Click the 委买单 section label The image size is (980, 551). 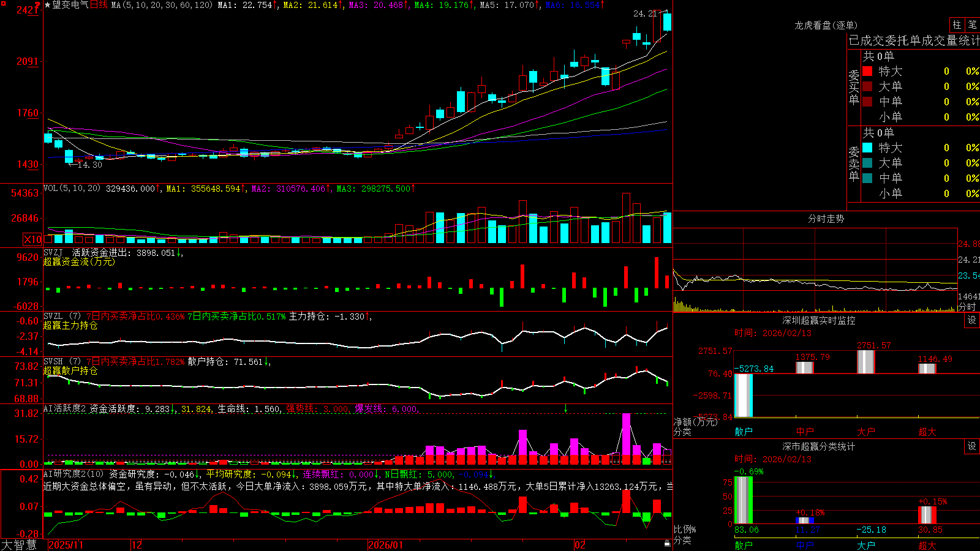click(854, 88)
